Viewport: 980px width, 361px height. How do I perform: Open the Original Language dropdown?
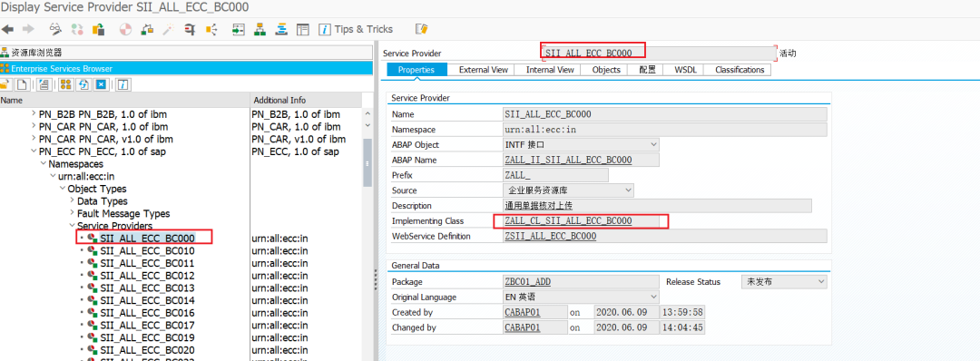tap(653, 298)
